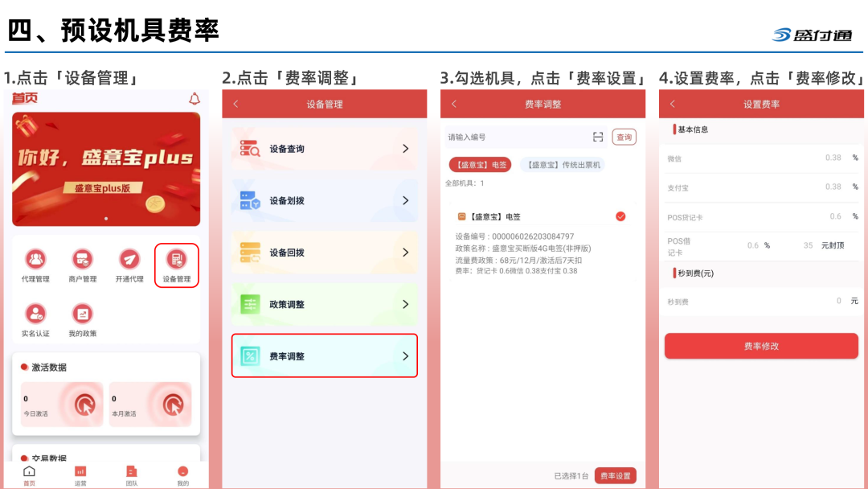
Task: Tap the device icon beside 【盛意宝】电签 item
Action: [461, 216]
